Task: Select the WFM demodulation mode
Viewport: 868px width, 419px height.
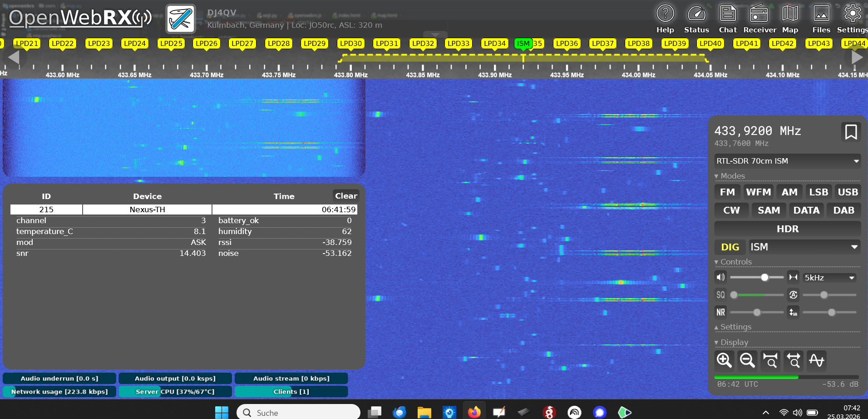Action: coord(758,192)
